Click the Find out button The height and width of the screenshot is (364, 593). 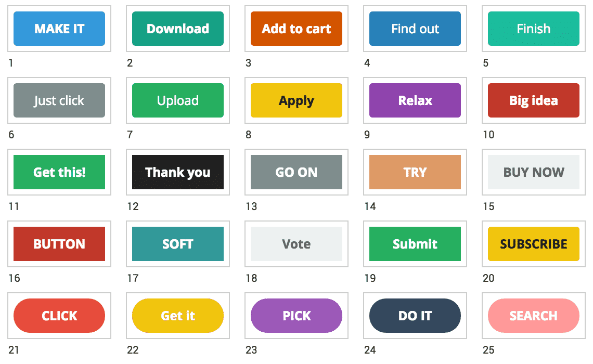(x=415, y=29)
